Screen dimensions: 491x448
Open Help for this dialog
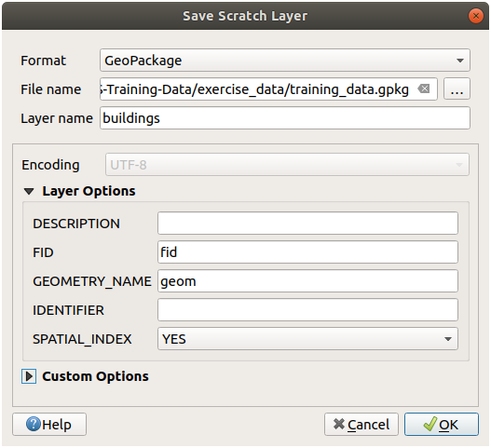point(49,425)
